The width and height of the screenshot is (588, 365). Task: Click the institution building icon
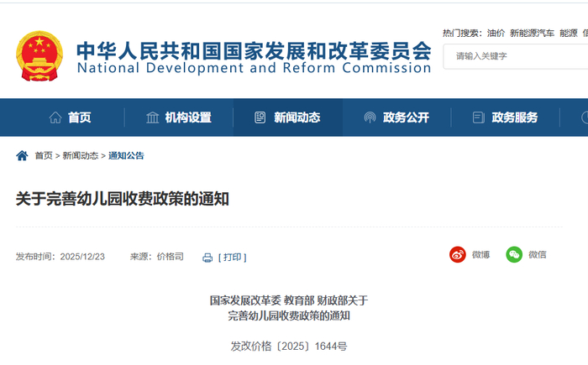[x=153, y=117]
